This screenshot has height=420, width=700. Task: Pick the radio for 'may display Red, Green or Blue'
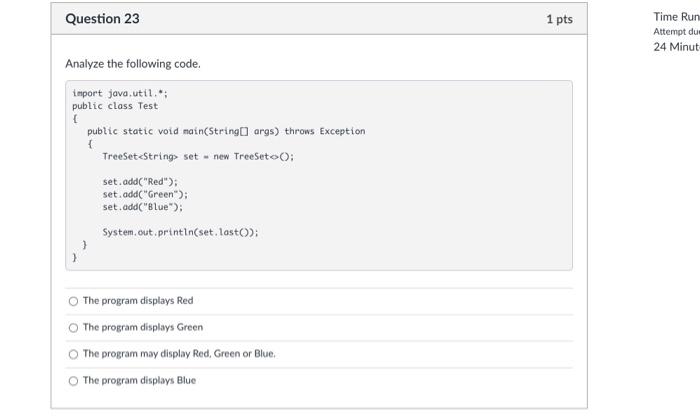tap(73, 354)
